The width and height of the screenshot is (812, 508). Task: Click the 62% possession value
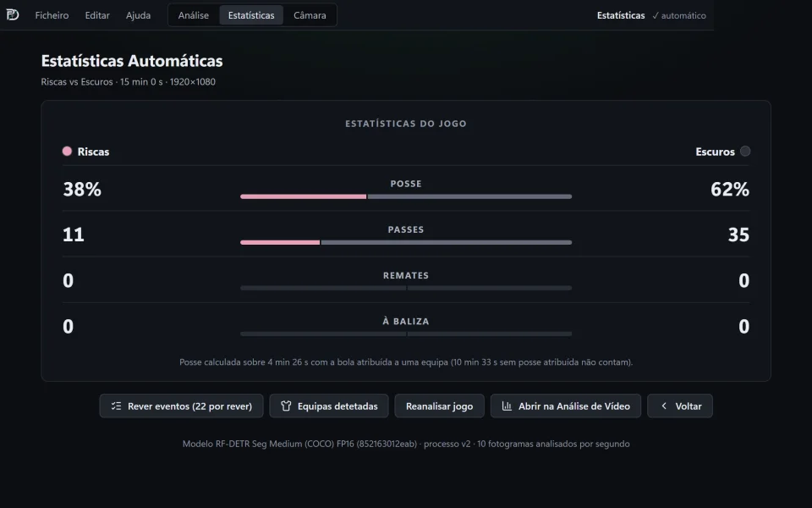tap(730, 189)
